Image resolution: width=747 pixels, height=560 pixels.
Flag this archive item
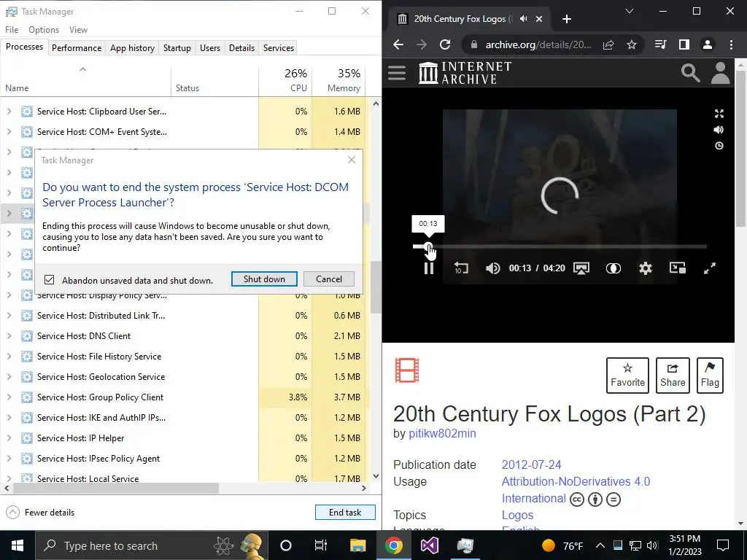(710, 376)
